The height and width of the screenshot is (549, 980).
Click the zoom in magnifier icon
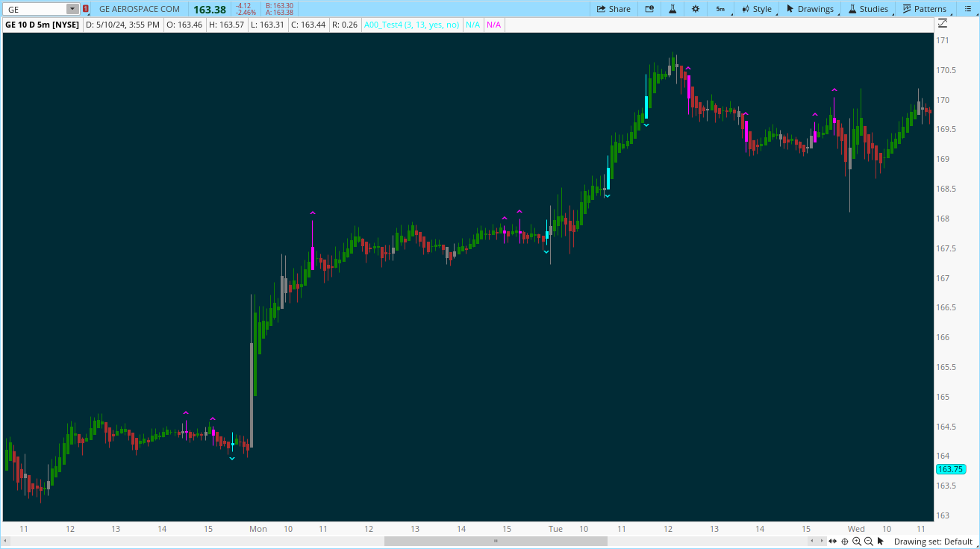(856, 542)
